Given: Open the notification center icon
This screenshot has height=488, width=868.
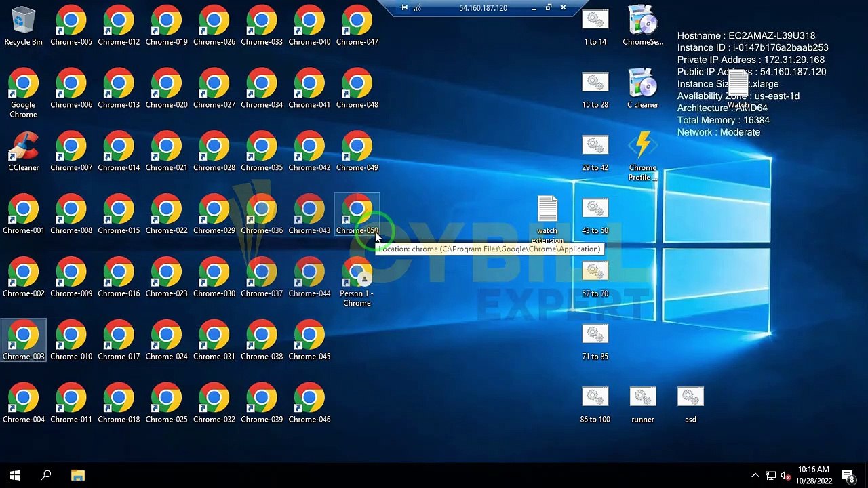Looking at the screenshot, I should click(x=848, y=475).
